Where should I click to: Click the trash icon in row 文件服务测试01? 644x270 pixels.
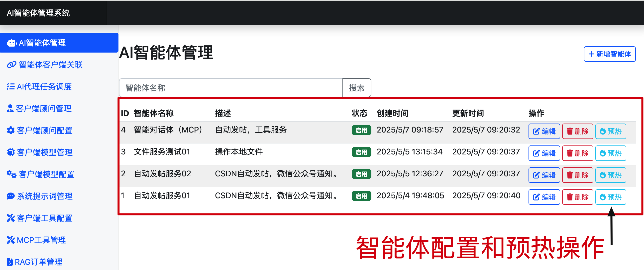[570, 153]
